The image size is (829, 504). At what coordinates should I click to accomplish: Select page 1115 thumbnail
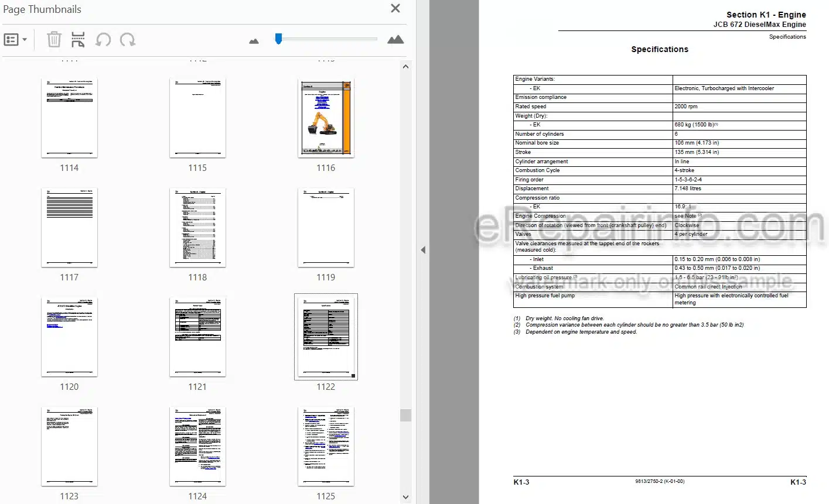[197, 118]
